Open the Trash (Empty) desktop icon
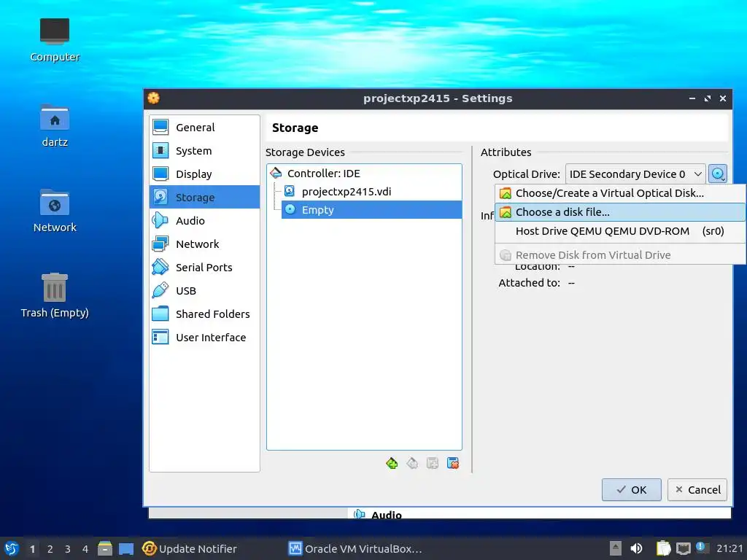Screen dimensions: 747x560 55,295
